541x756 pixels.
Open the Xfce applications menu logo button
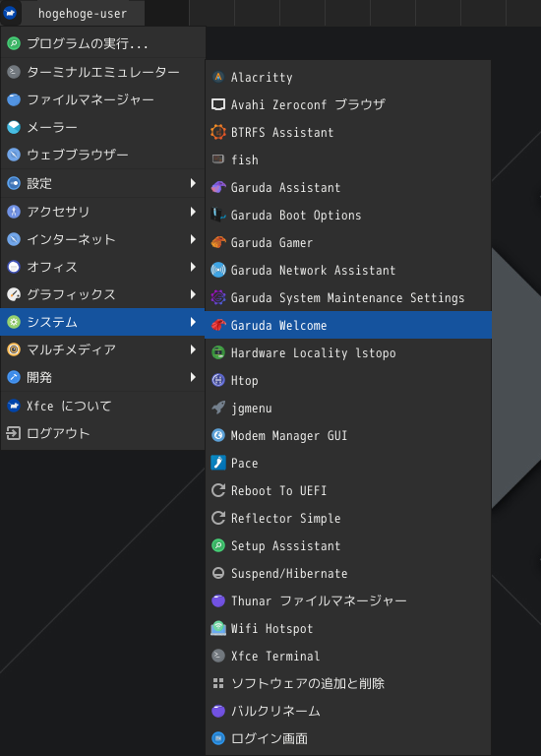click(10, 13)
